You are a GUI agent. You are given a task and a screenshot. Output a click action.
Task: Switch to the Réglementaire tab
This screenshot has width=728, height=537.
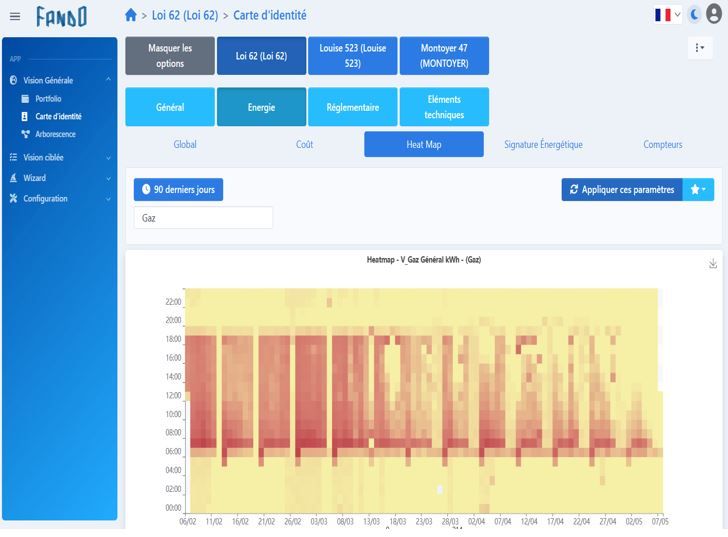tap(353, 107)
